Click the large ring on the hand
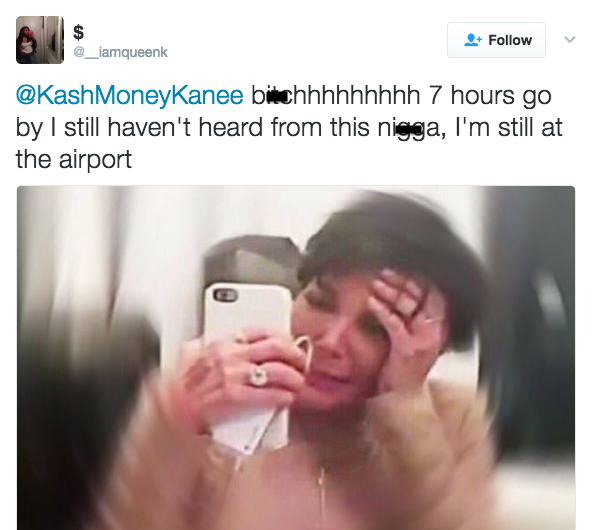This screenshot has width=601, height=530. [257, 375]
